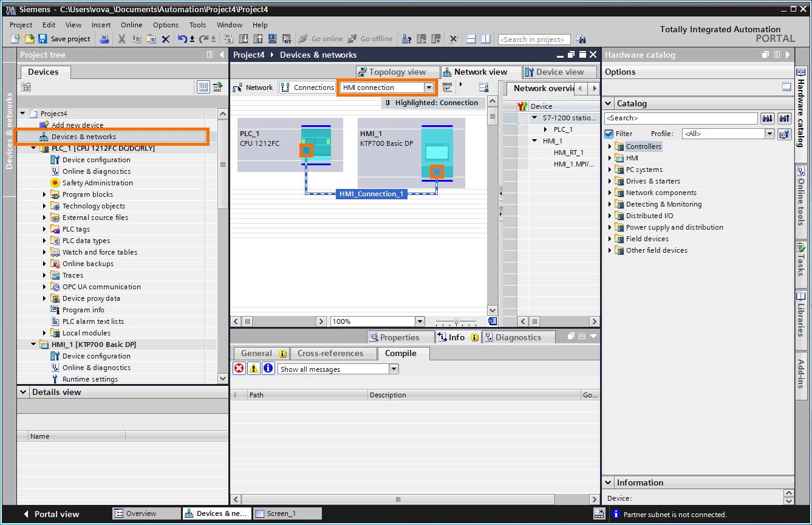This screenshot has height=525, width=812.
Task: Click the PLC_1 Ethernet port square
Action: [x=307, y=150]
